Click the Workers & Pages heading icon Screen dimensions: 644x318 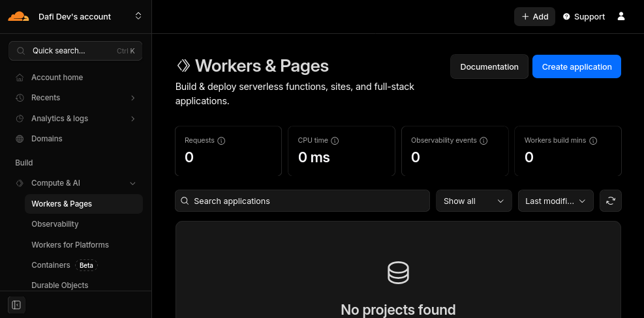(x=183, y=66)
